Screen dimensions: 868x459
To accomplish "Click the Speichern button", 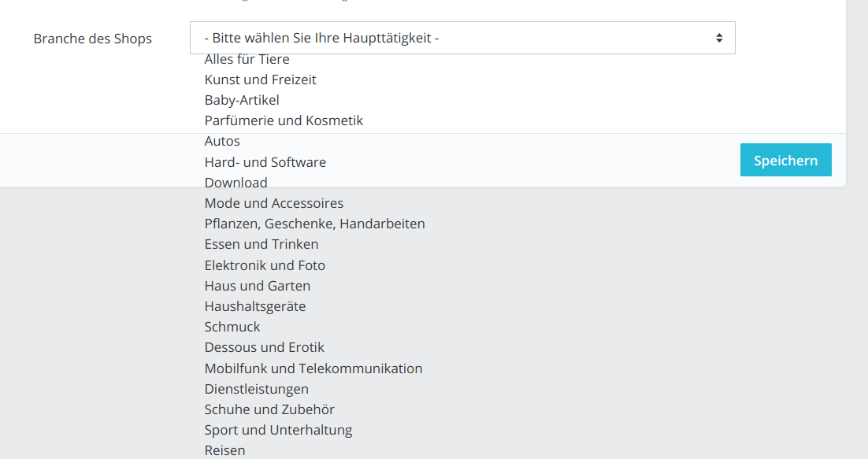I will [x=785, y=160].
